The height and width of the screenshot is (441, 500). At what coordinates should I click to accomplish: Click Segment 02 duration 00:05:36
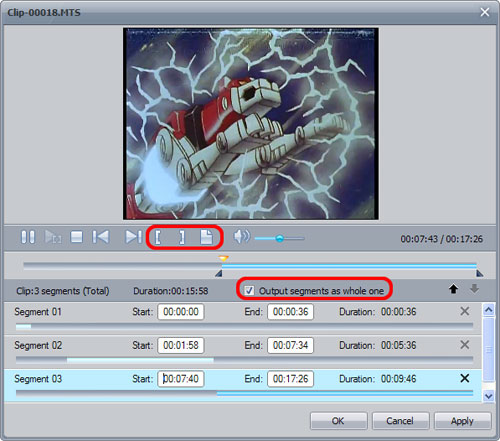tap(398, 345)
